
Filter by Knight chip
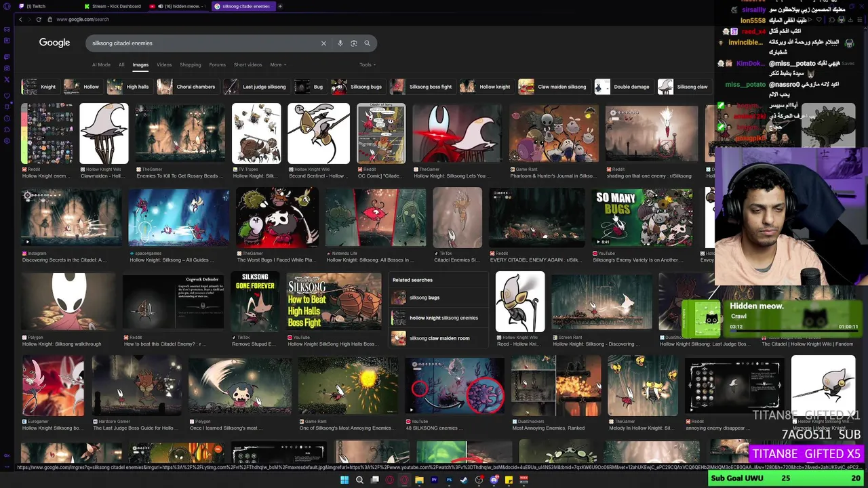coord(39,87)
